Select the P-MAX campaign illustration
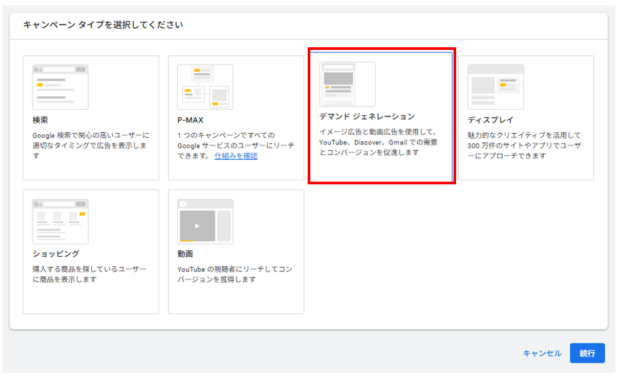The image size is (620, 376). [205, 87]
